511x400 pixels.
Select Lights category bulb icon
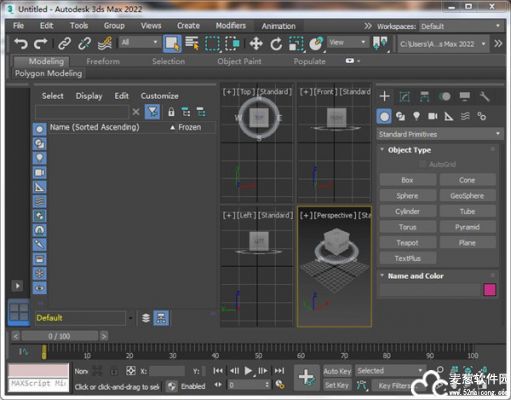tap(416, 116)
